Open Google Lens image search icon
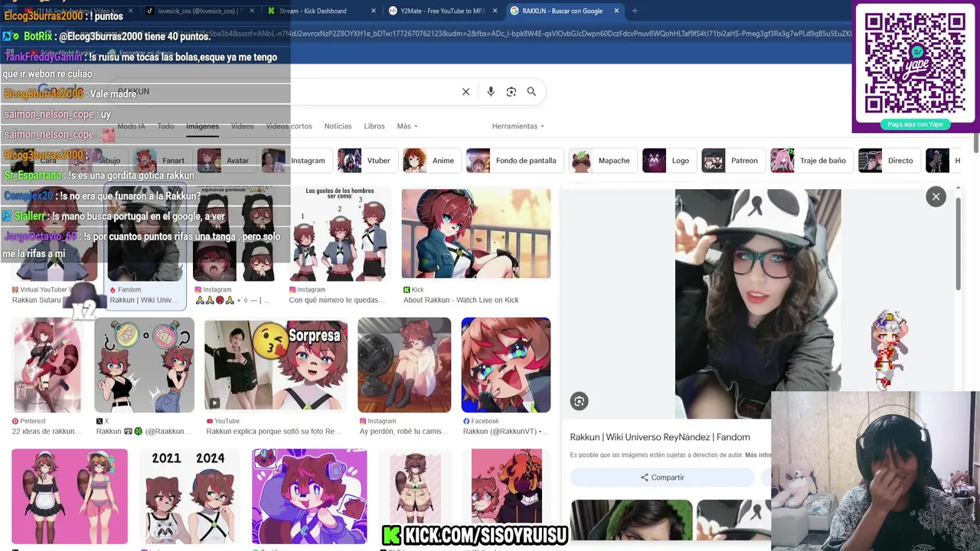Image resolution: width=980 pixels, height=551 pixels. point(511,92)
